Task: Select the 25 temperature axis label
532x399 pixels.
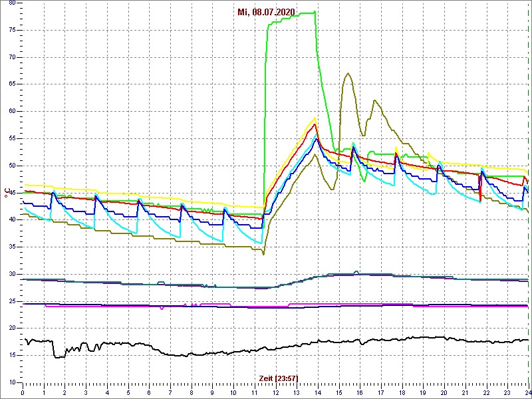Action: coord(12,301)
